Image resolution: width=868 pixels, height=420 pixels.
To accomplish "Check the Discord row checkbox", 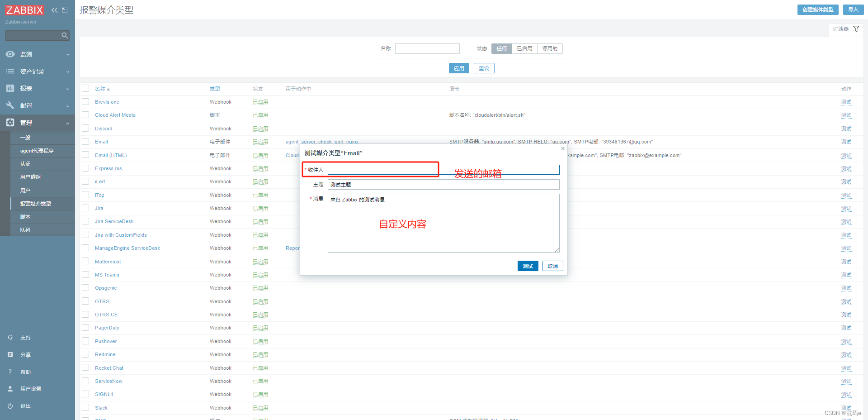I will 85,129.
